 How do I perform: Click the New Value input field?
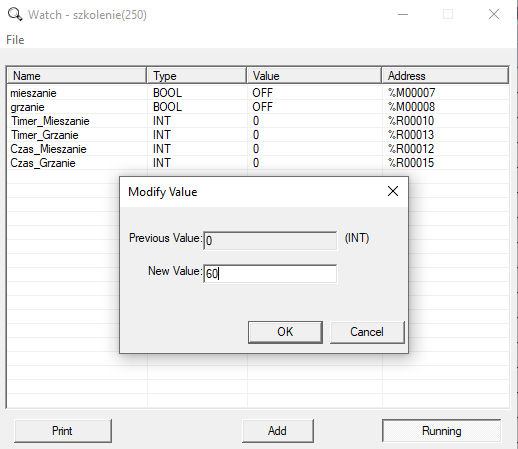tap(270, 274)
